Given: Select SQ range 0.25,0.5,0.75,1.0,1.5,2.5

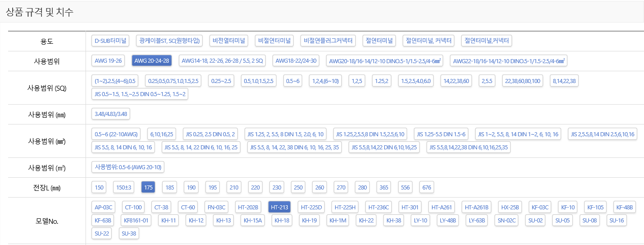Looking at the screenshot, I should (x=173, y=81).
